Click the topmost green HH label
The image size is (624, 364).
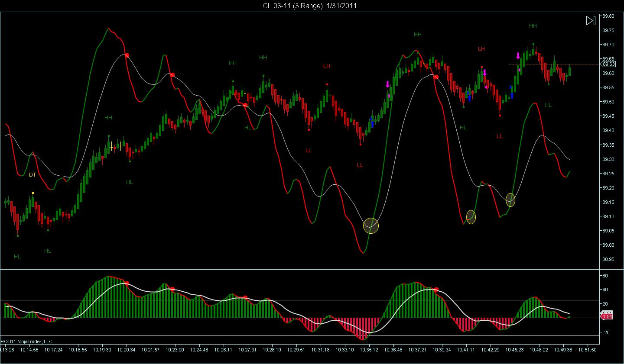[533, 26]
